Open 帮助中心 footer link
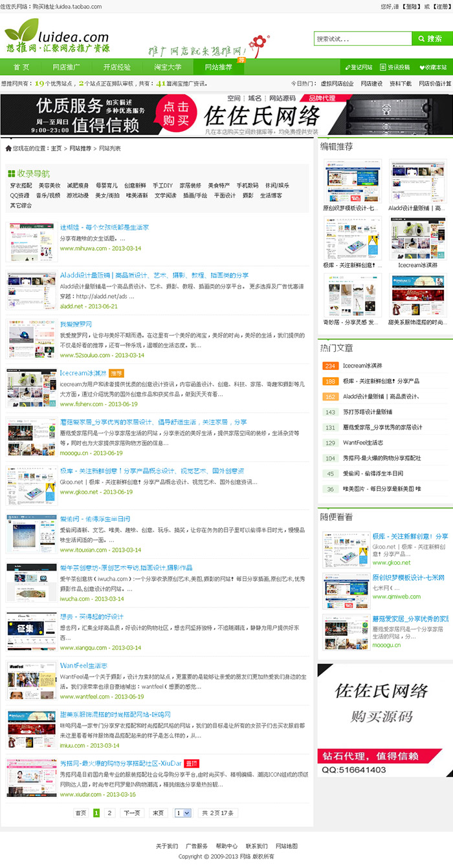 tap(226, 846)
